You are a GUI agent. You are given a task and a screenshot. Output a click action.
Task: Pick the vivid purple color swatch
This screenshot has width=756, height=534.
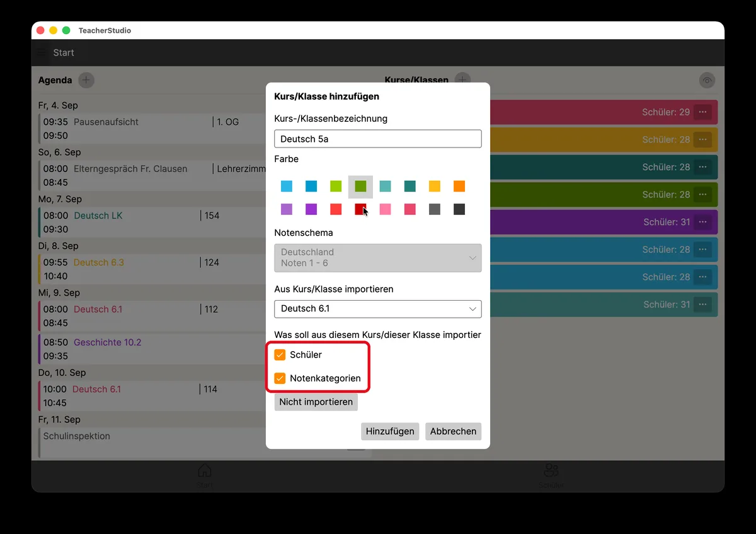pos(311,209)
